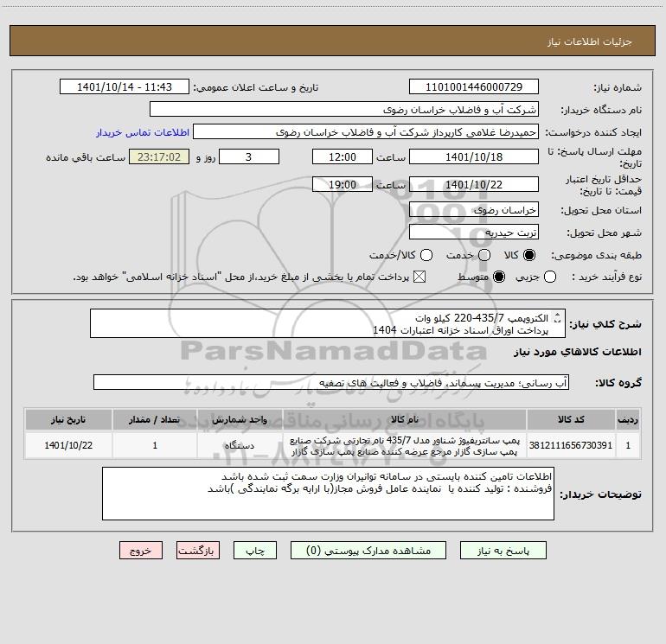Click the نام کالا column header
The image size is (666, 644).
point(405,419)
